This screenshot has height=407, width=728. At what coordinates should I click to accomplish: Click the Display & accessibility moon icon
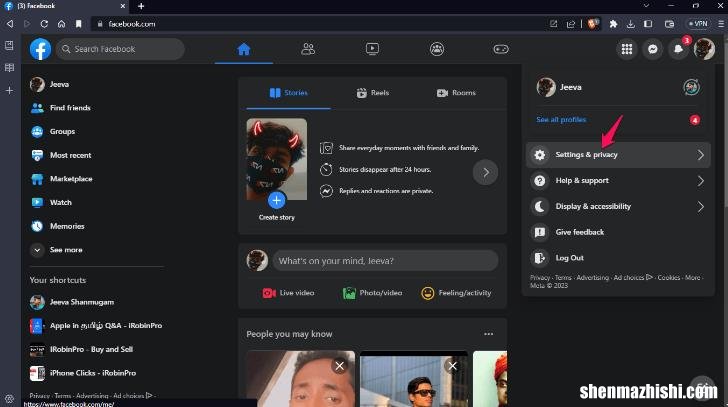(x=540, y=206)
